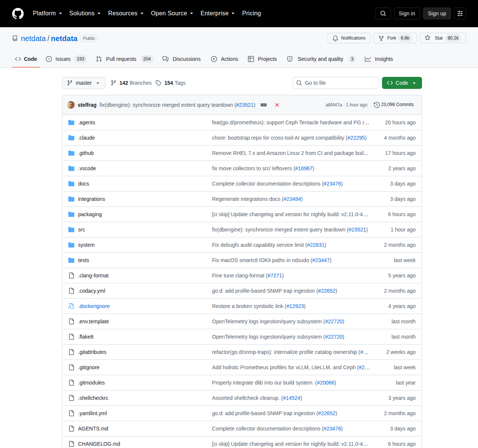This screenshot has height=448, width=478.
Task: Open commit history clock icon
Action: tap(377, 105)
